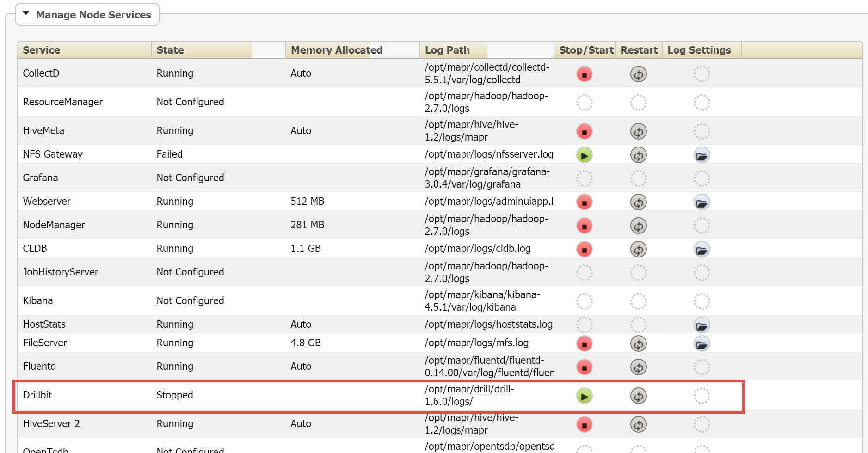Collapse the Manage Node Services panel

pyautogui.click(x=26, y=14)
